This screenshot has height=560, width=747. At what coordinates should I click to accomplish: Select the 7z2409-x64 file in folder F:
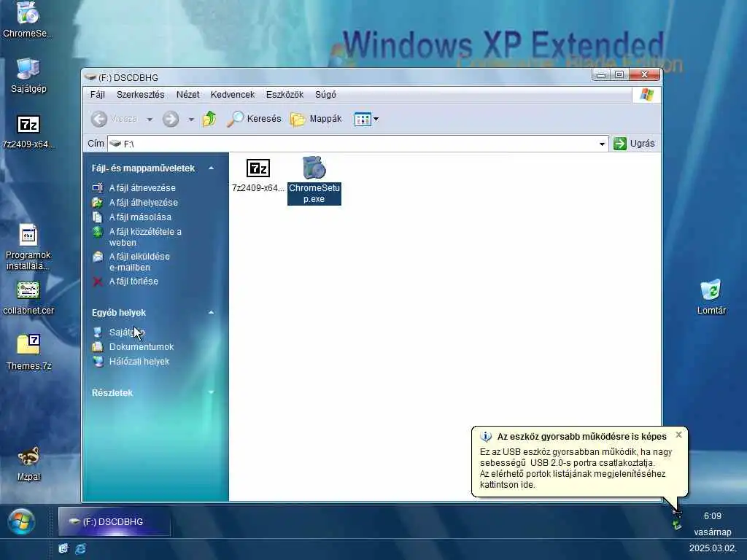(x=258, y=176)
